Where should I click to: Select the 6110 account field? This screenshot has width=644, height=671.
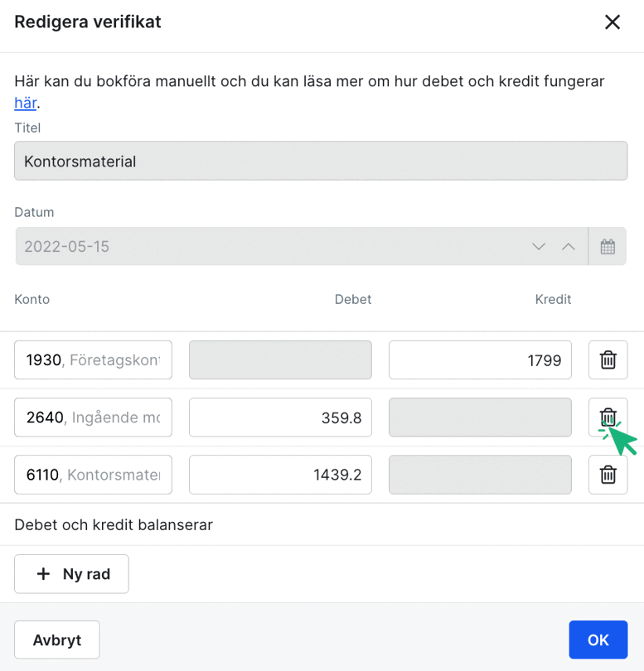93,475
